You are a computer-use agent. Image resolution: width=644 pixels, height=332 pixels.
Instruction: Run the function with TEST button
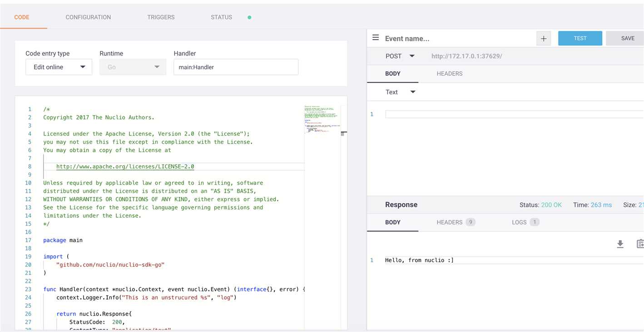point(580,39)
